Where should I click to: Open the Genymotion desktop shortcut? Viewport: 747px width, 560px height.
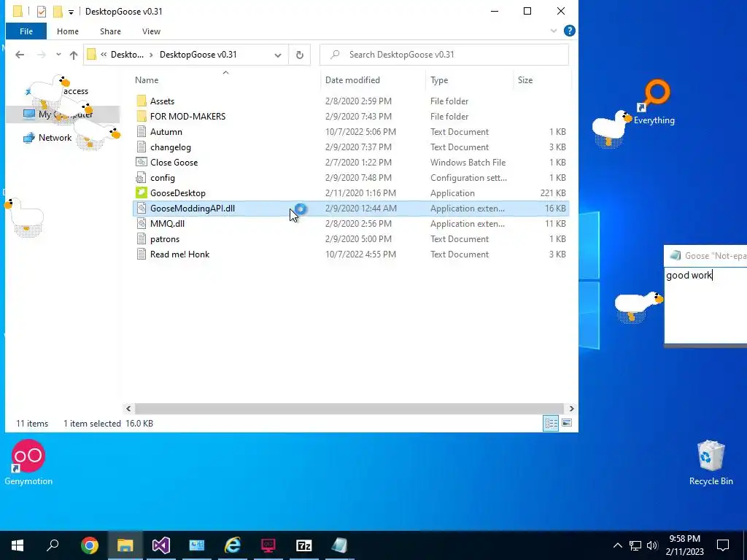[x=28, y=462]
